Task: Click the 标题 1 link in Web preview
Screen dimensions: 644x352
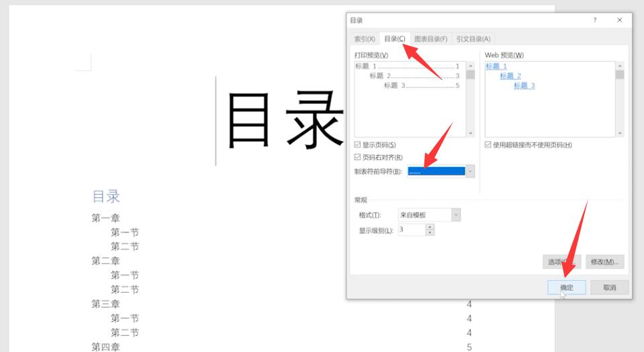Action: click(496, 66)
